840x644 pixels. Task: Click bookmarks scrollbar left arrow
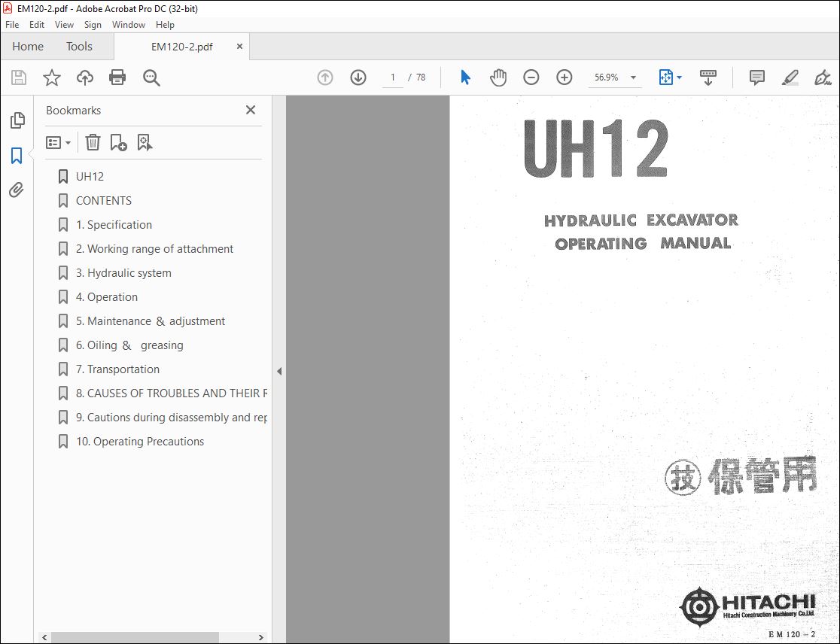point(44,637)
